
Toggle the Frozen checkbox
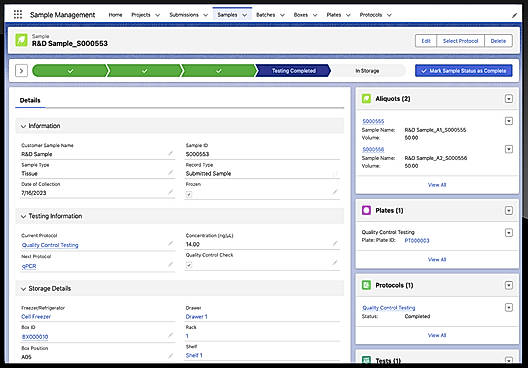[x=189, y=194]
